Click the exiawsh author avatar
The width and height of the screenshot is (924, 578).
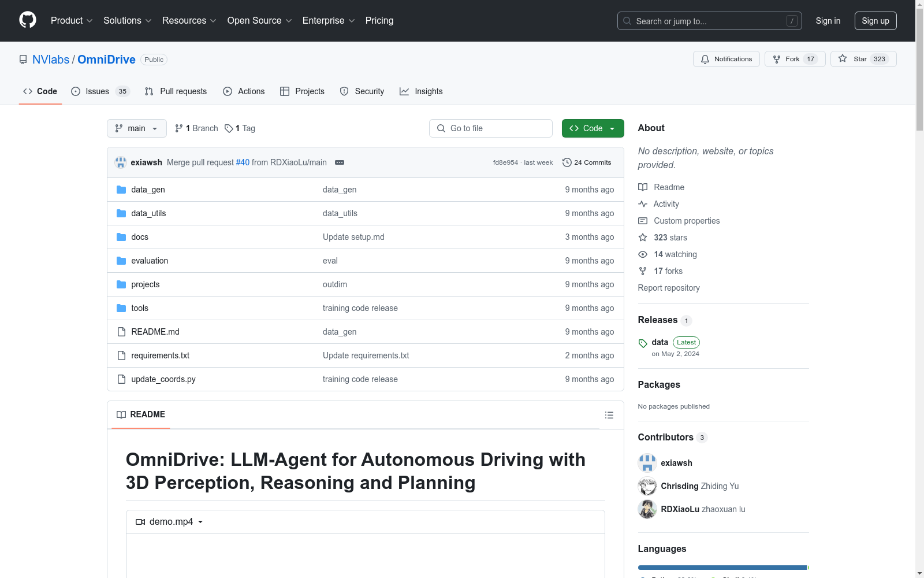coord(121,162)
